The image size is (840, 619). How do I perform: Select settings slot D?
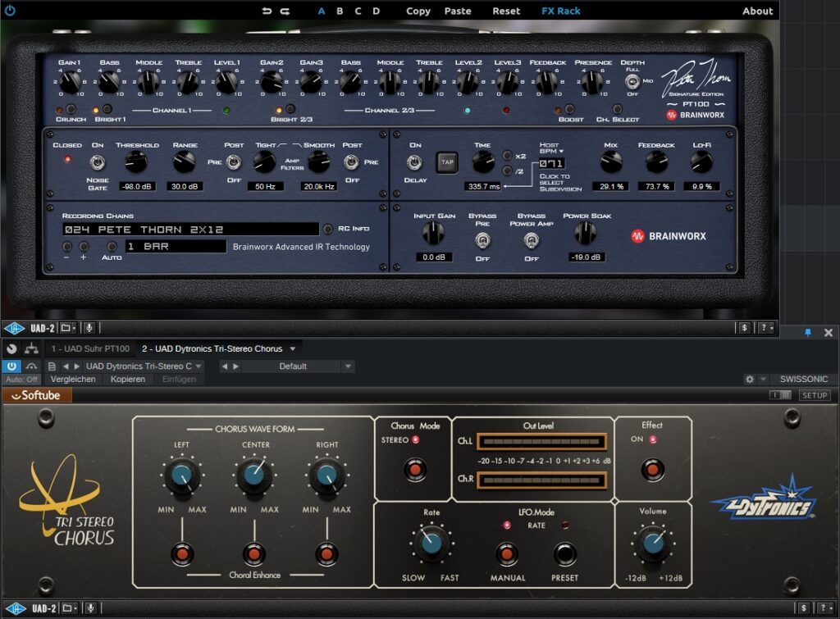click(x=376, y=11)
